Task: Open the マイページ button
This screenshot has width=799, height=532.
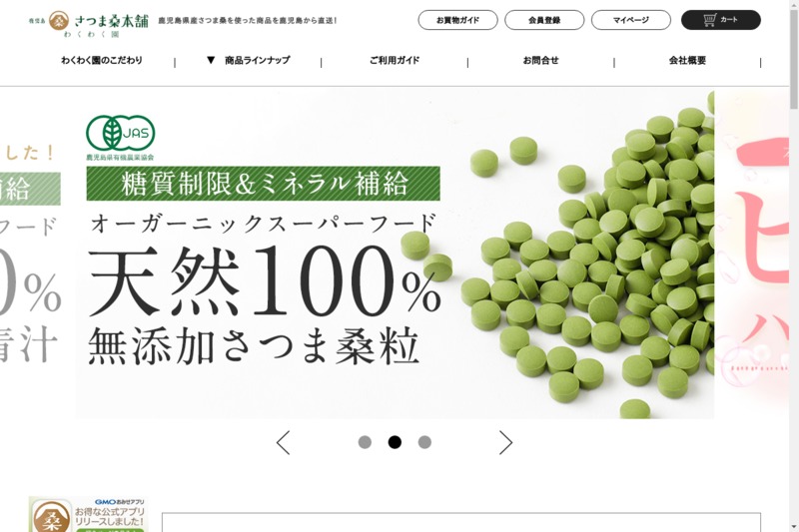Action: coord(631,20)
